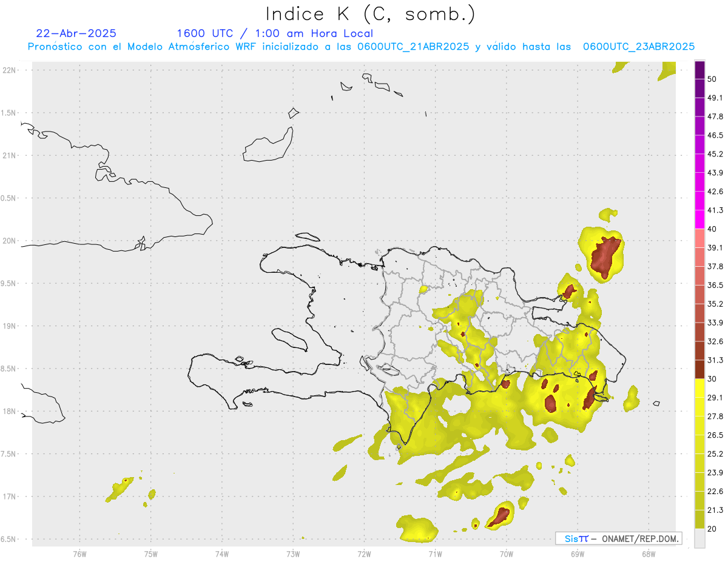Click the title 'Indice K (C, somb.)'

click(370, 13)
